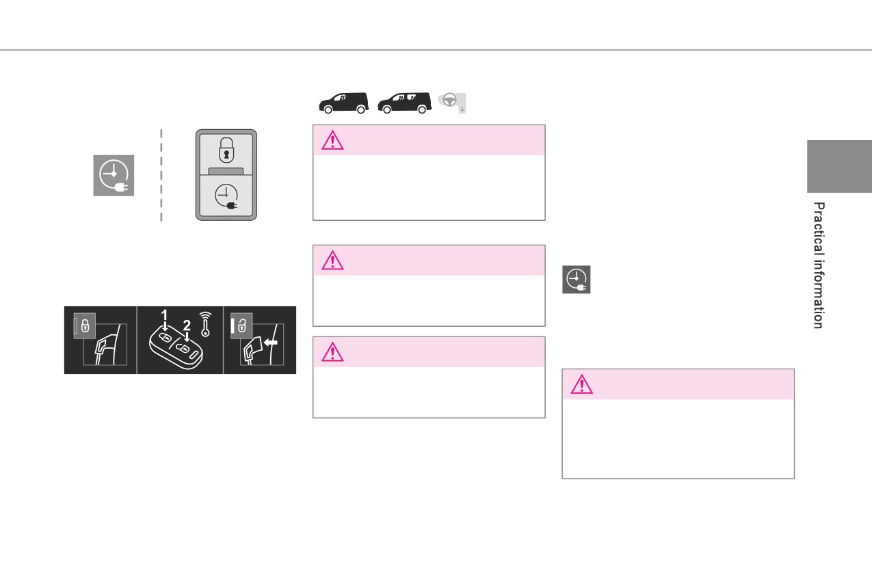Image resolution: width=872 pixels, height=588 pixels.
Task: Click the small clock-plug icon in right column
Action: click(x=577, y=280)
